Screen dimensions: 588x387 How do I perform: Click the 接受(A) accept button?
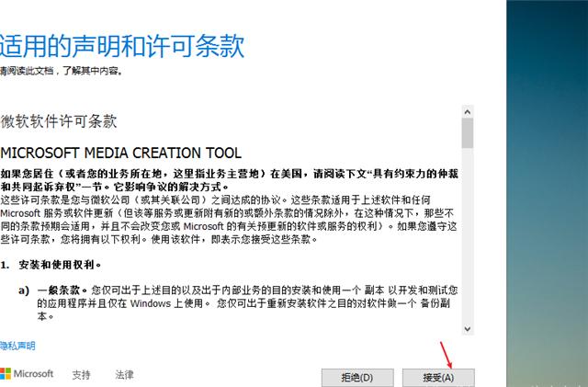(x=438, y=378)
